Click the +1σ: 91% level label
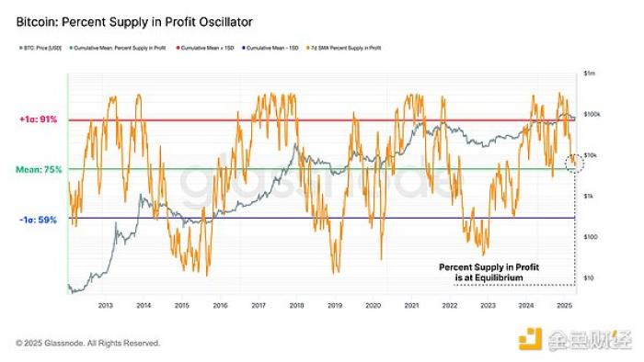This screenshot has width=644, height=362. tap(39, 119)
